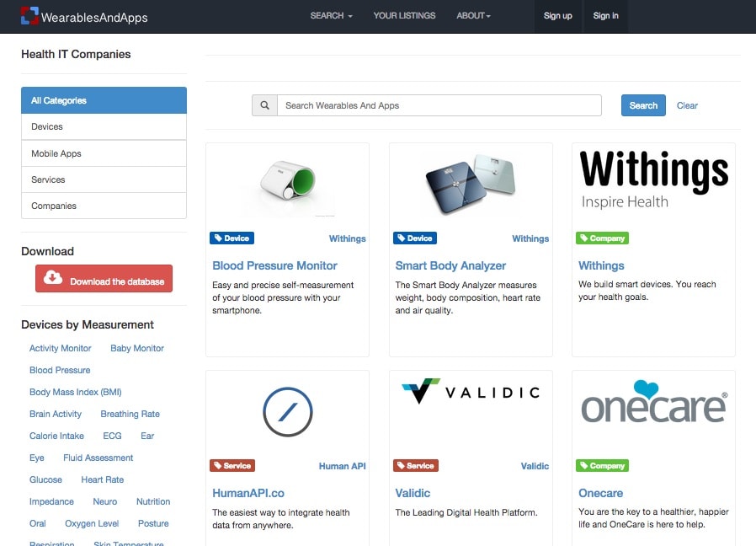Click the magnifier icon beside the search field

[x=264, y=105]
